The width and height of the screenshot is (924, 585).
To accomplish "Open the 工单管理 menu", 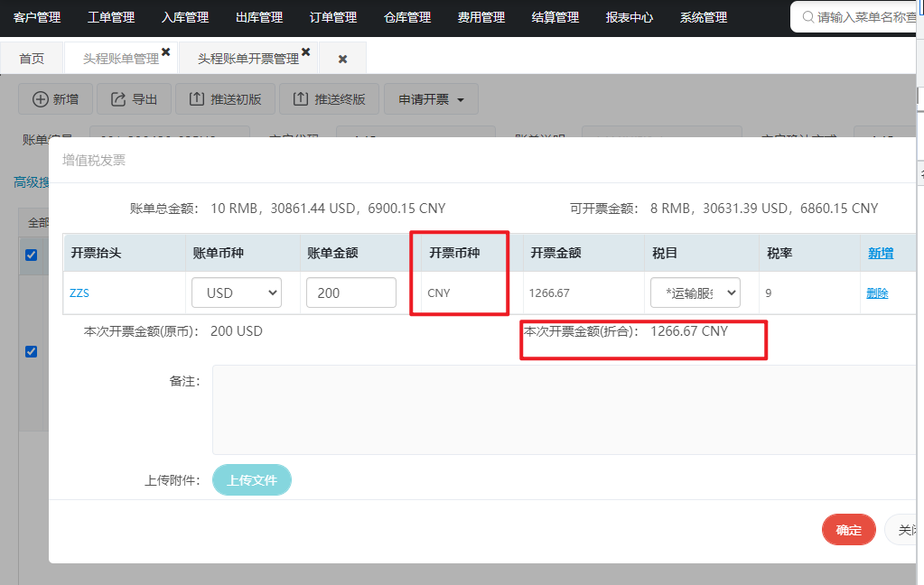I will [111, 18].
